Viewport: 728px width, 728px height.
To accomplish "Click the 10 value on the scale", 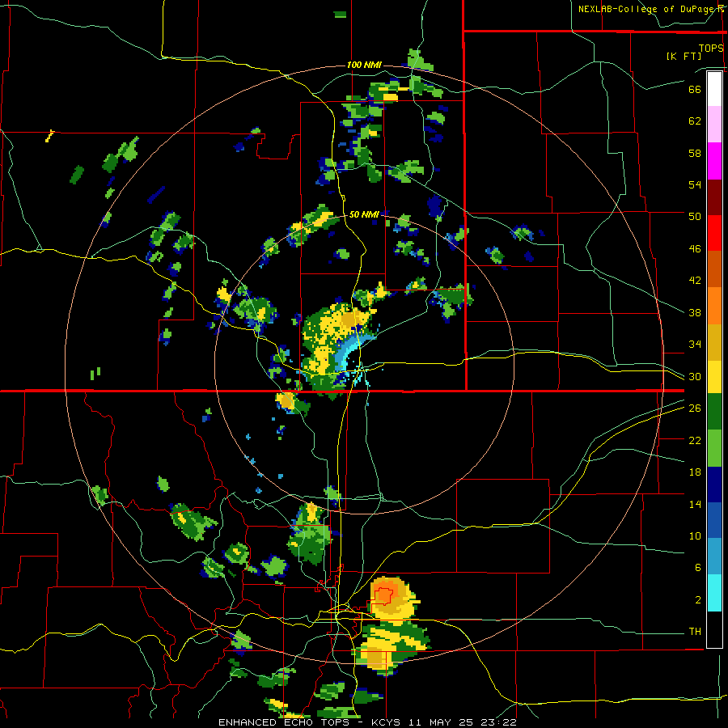I will (x=695, y=535).
